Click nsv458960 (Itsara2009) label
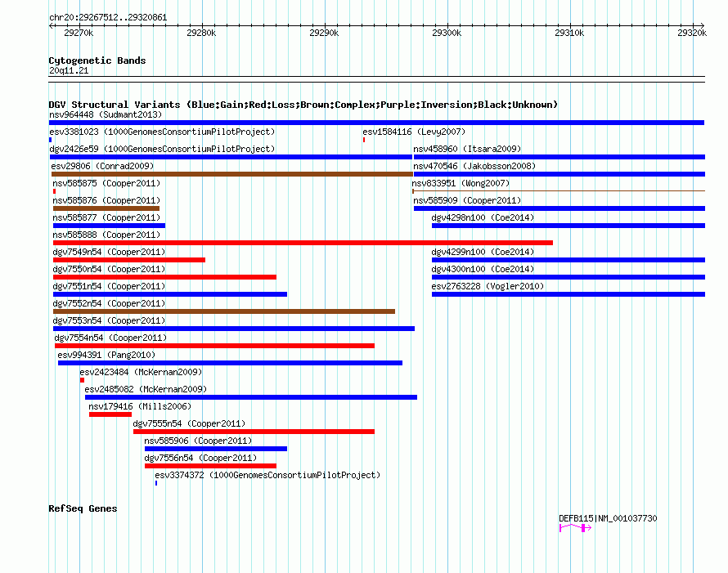 coord(467,149)
